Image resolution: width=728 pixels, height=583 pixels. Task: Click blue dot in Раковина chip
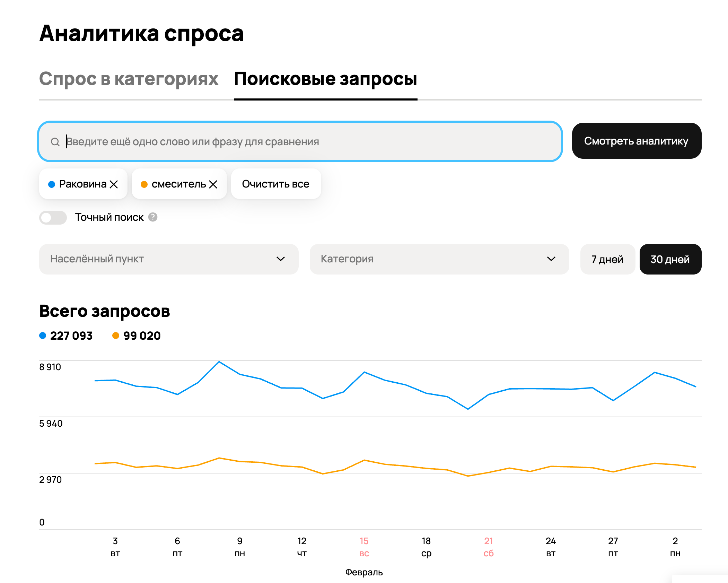52,184
